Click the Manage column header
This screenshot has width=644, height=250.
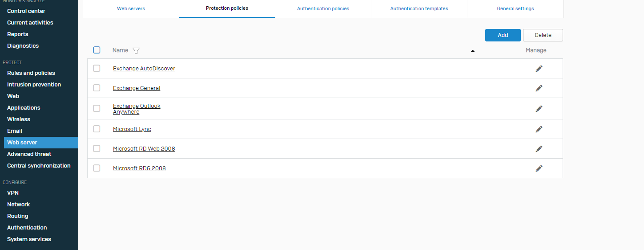coord(536,50)
